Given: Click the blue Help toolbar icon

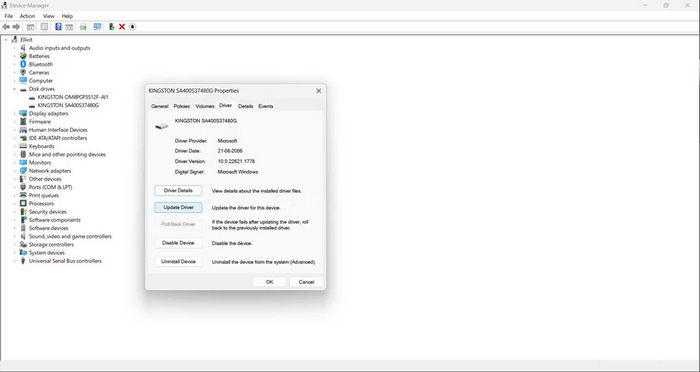Looking at the screenshot, I should pyautogui.click(x=58, y=27).
